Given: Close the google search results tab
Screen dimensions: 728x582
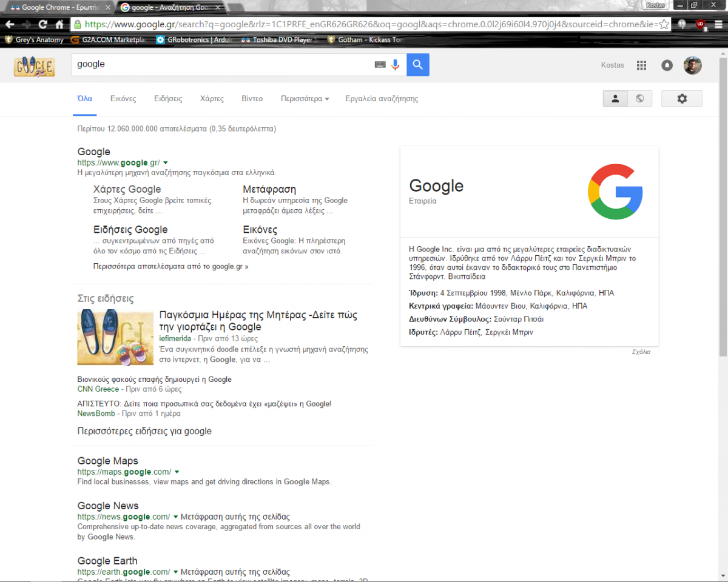Looking at the screenshot, I should pyautogui.click(x=218, y=8).
